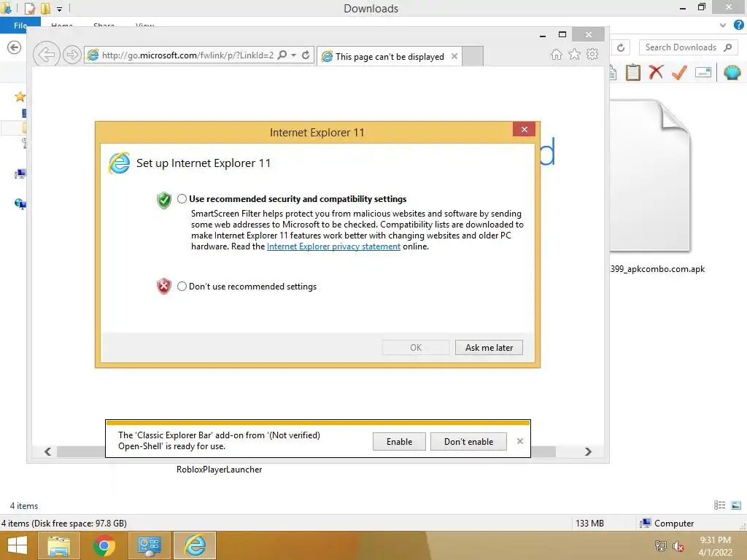Click the muted speaker tray icon

[x=678, y=546]
